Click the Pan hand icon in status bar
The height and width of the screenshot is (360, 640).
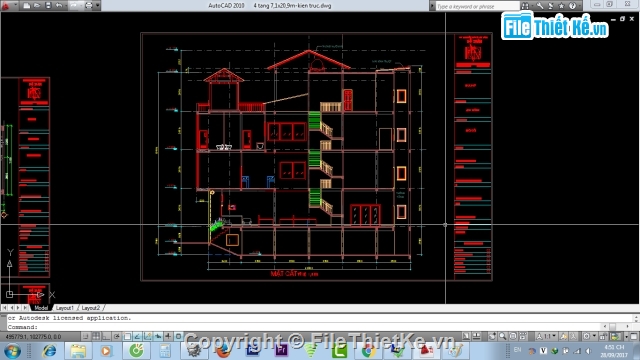click(493, 336)
